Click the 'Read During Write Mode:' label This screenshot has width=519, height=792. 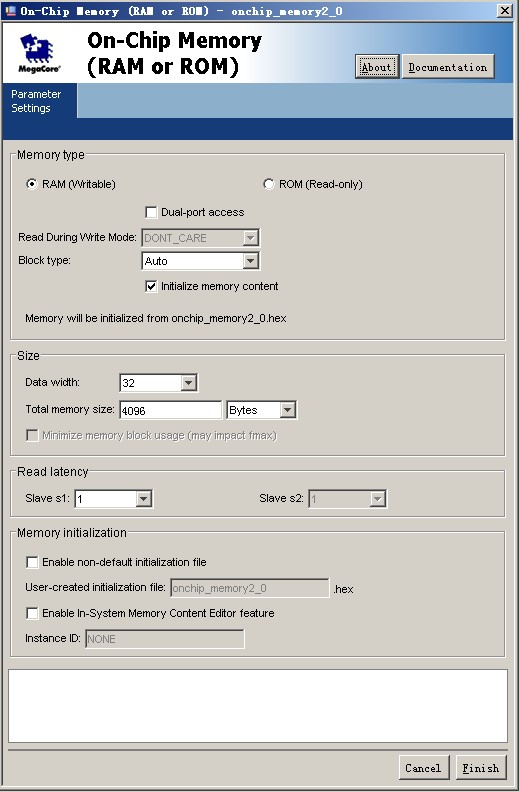pyautogui.click(x=77, y=237)
